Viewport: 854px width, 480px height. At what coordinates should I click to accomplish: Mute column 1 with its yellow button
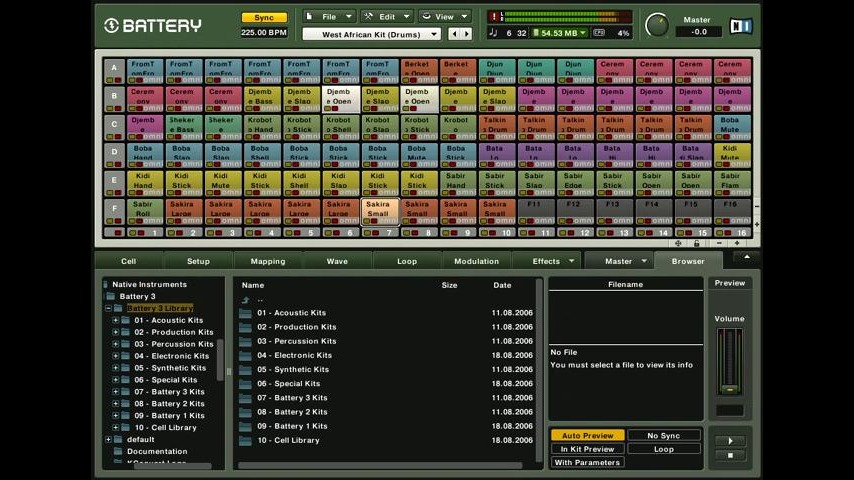click(x=133, y=233)
